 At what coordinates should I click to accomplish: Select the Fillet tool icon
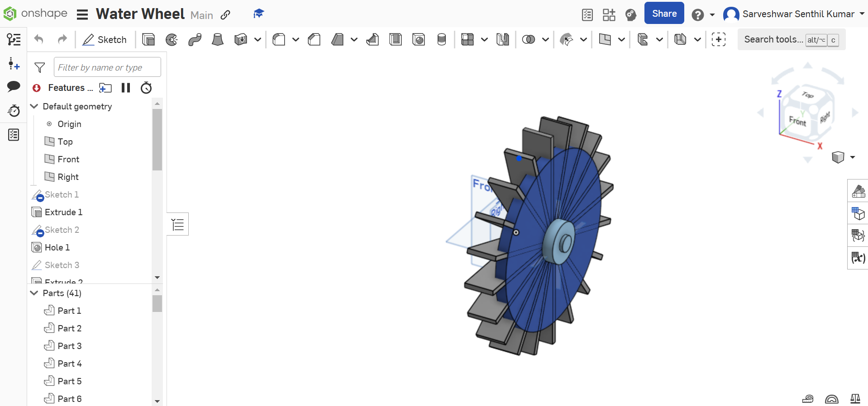tap(279, 40)
